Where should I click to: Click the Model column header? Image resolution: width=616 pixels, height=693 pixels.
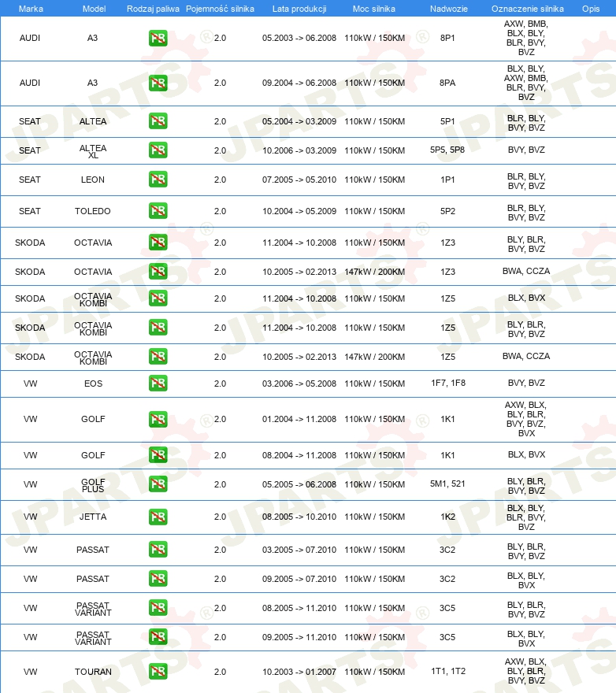point(94,9)
